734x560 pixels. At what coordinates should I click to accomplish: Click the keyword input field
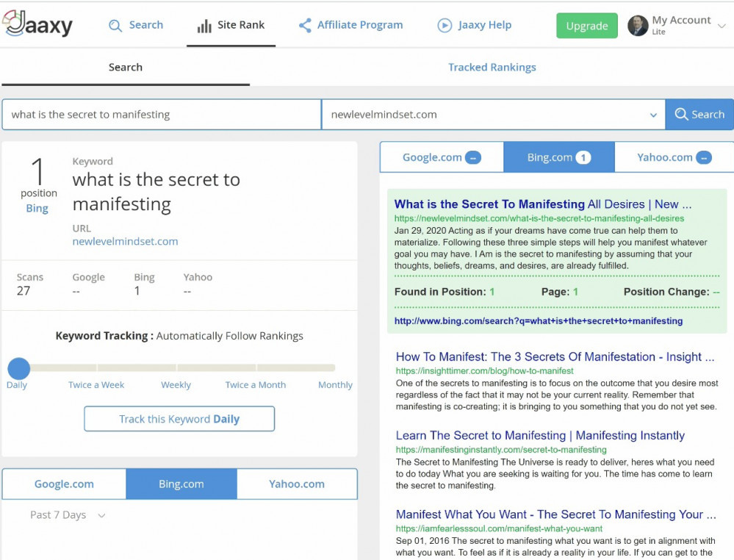(x=162, y=114)
